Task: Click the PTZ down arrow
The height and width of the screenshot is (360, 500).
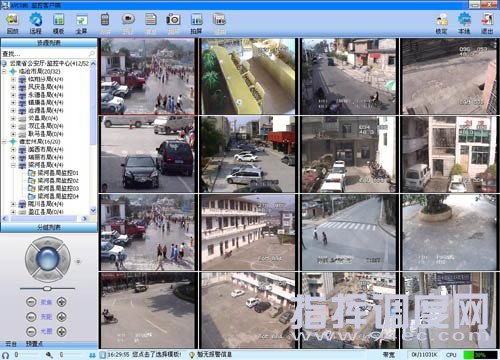Action: 47,276
